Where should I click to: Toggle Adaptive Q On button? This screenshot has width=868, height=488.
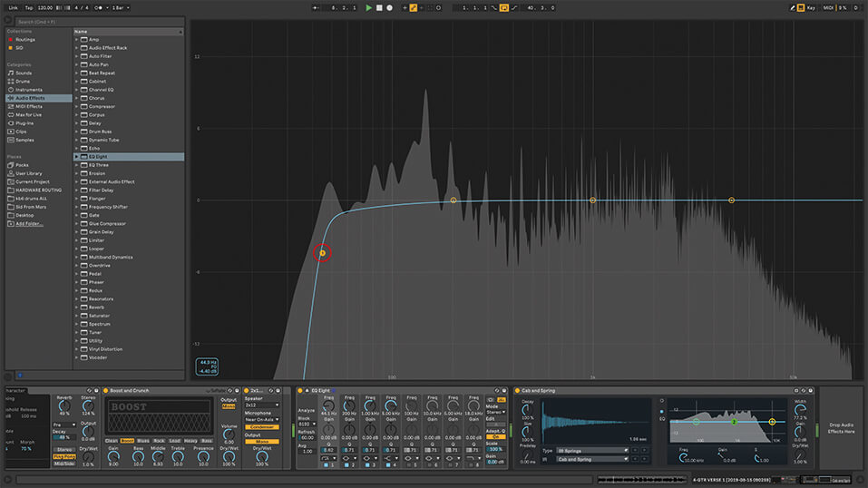[495, 436]
